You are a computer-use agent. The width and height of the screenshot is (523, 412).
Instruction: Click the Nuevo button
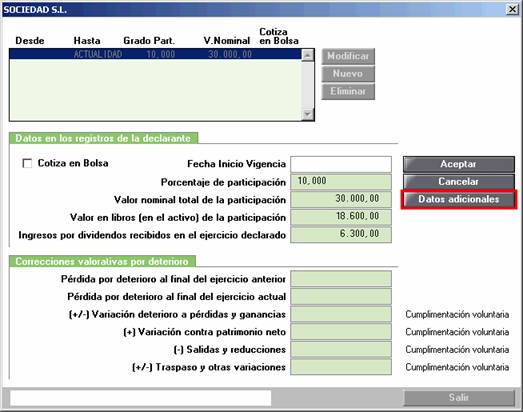pyautogui.click(x=348, y=74)
